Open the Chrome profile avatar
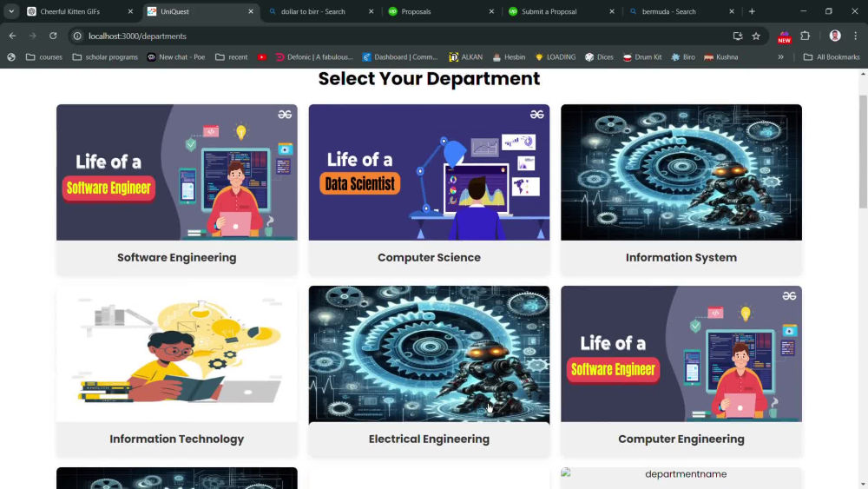This screenshot has width=868, height=489. [835, 36]
